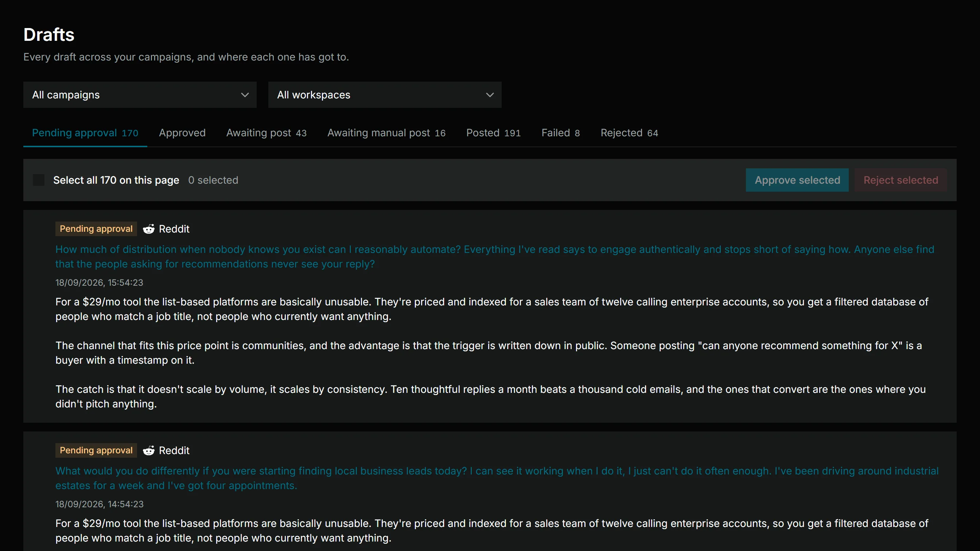Screen dimensions: 980x551
Task: Open the Awaiting manual post tab
Action: [386, 133]
